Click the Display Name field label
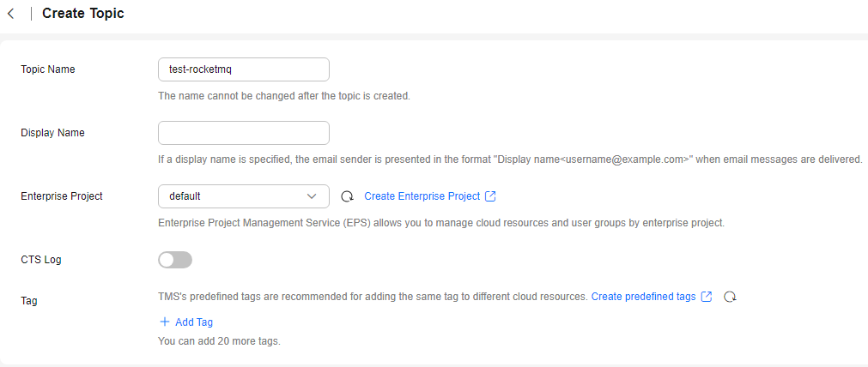Image resolution: width=868 pixels, height=367 pixels. tap(52, 133)
